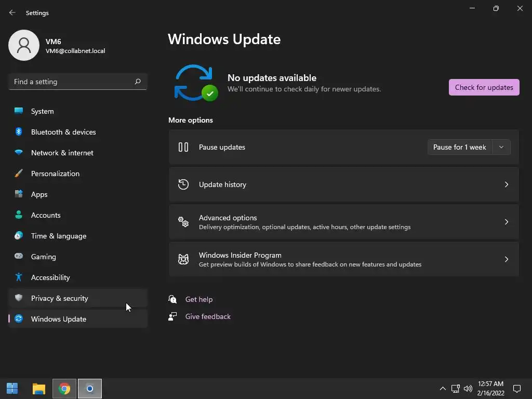The image size is (532, 399).
Task: Click the Personalization paintbrush icon
Action: [x=19, y=174]
